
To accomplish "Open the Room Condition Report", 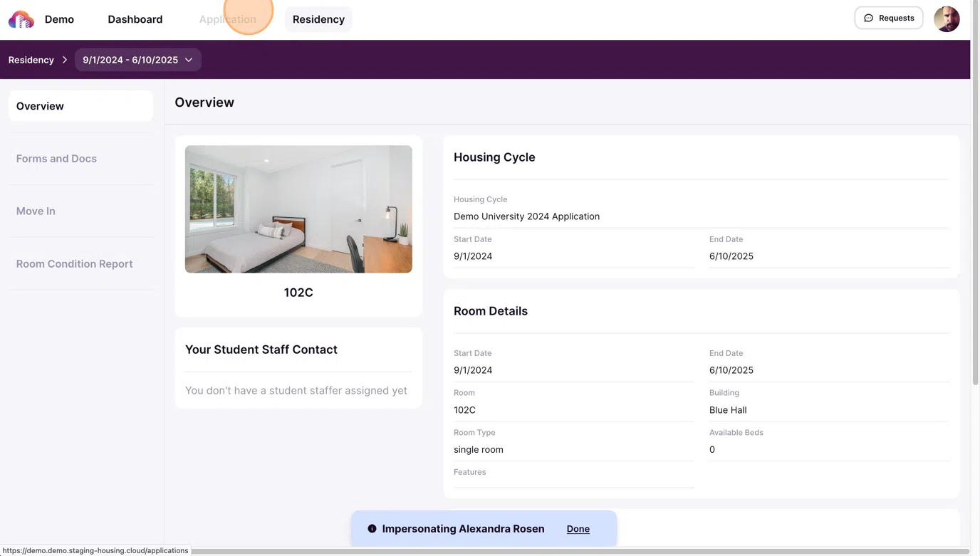I will coord(75,264).
